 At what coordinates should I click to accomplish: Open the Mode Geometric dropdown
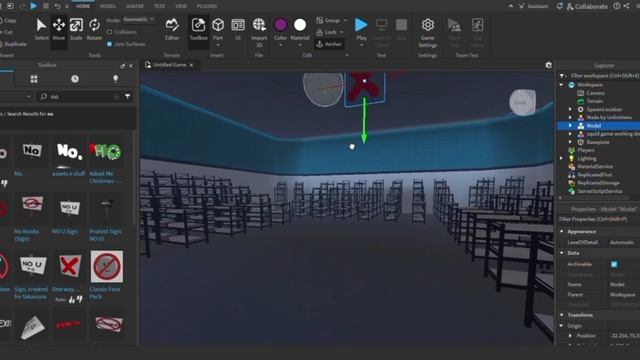pos(138,19)
